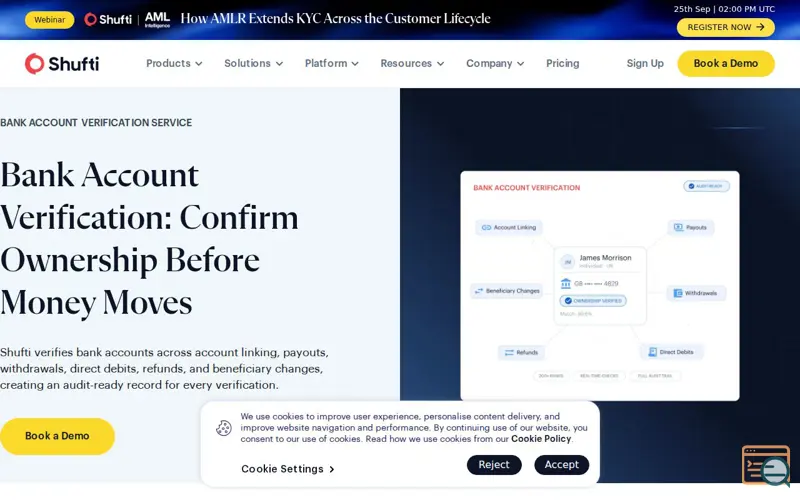Reject cookies in the consent banner
This screenshot has height=500, width=800.
(494, 465)
